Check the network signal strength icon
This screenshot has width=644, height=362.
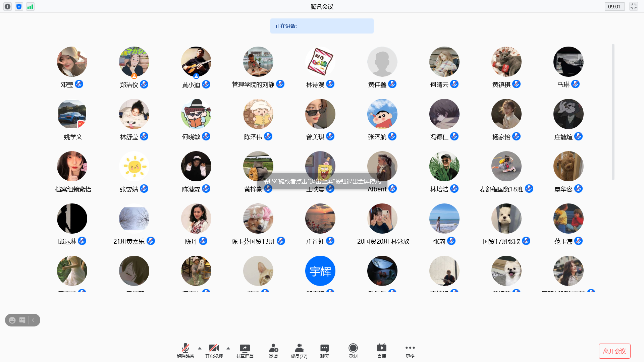(x=30, y=7)
